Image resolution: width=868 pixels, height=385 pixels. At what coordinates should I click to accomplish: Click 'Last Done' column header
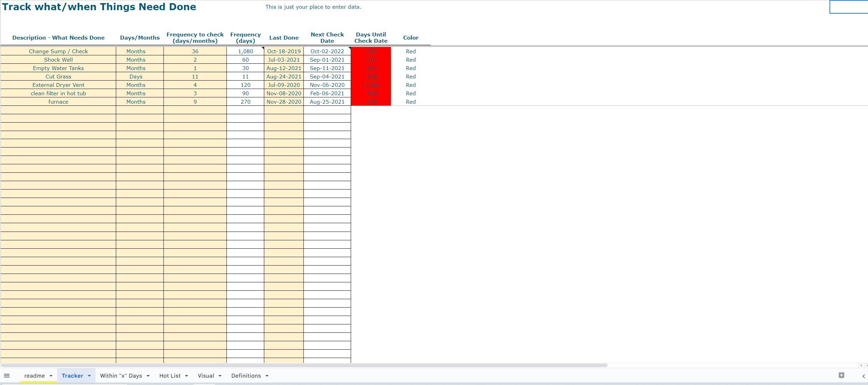pos(284,37)
